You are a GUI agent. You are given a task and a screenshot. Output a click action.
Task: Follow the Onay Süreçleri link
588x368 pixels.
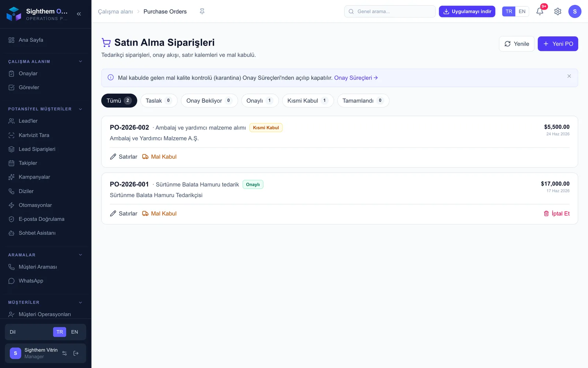[x=356, y=78]
